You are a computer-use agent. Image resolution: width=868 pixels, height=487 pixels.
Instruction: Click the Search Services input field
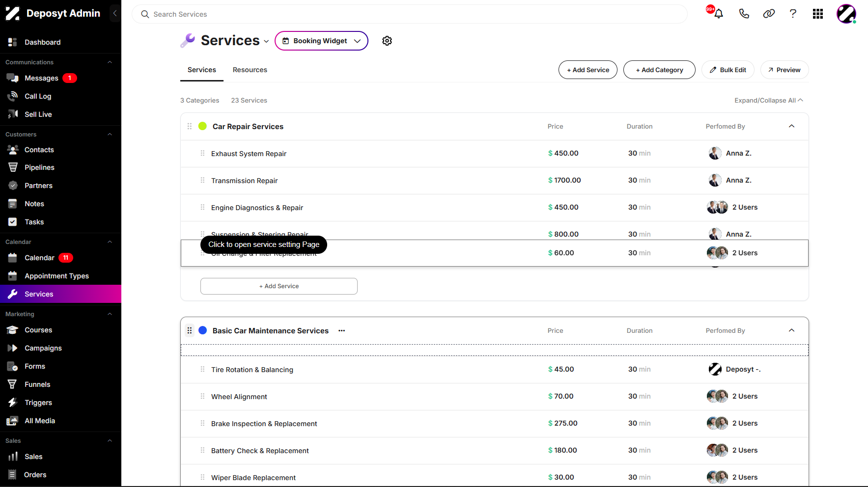410,14
